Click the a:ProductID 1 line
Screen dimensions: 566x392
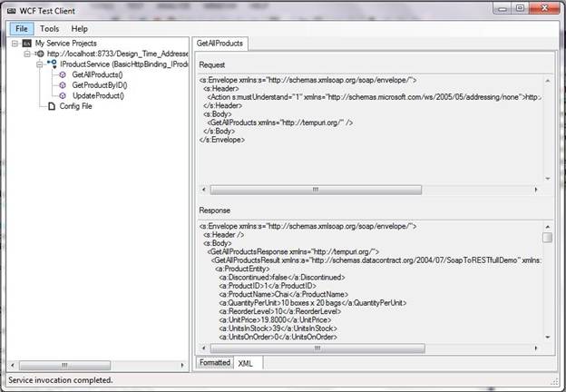click(x=268, y=286)
